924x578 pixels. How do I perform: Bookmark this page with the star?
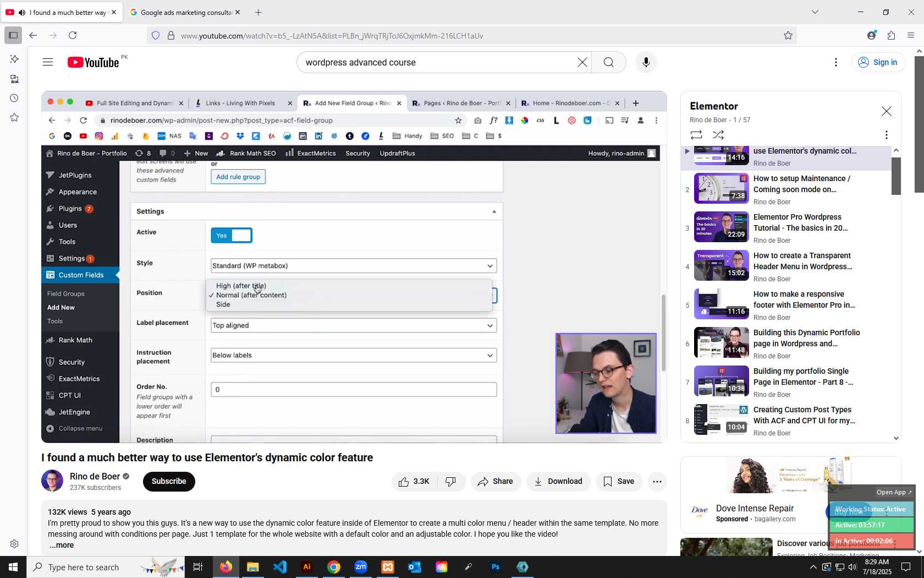tap(788, 35)
